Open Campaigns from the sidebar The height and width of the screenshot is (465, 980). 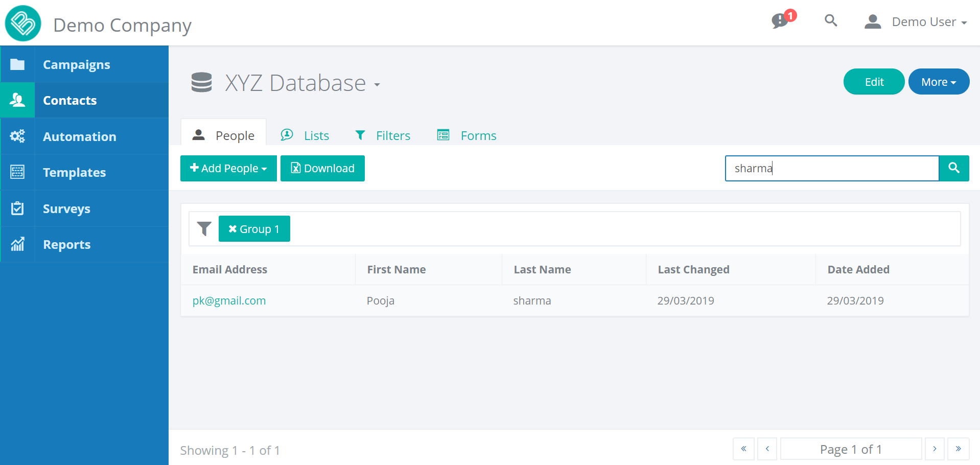[76, 65]
